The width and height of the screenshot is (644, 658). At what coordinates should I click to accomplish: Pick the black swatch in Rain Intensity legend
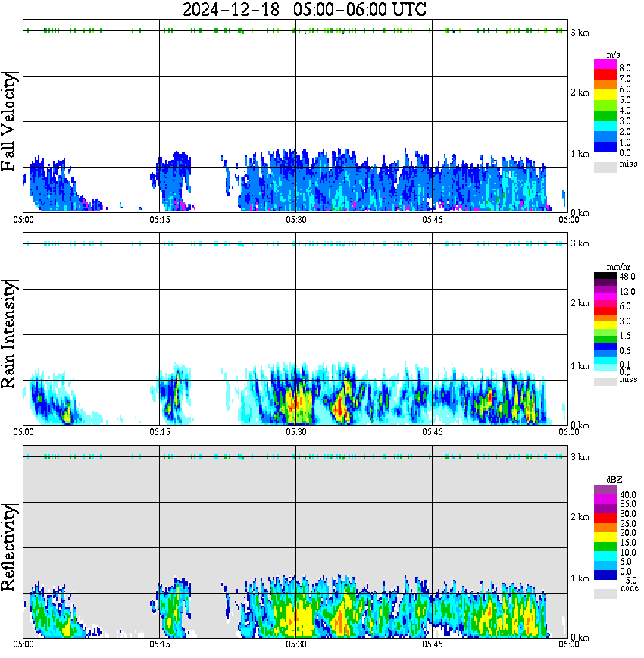[605, 276]
